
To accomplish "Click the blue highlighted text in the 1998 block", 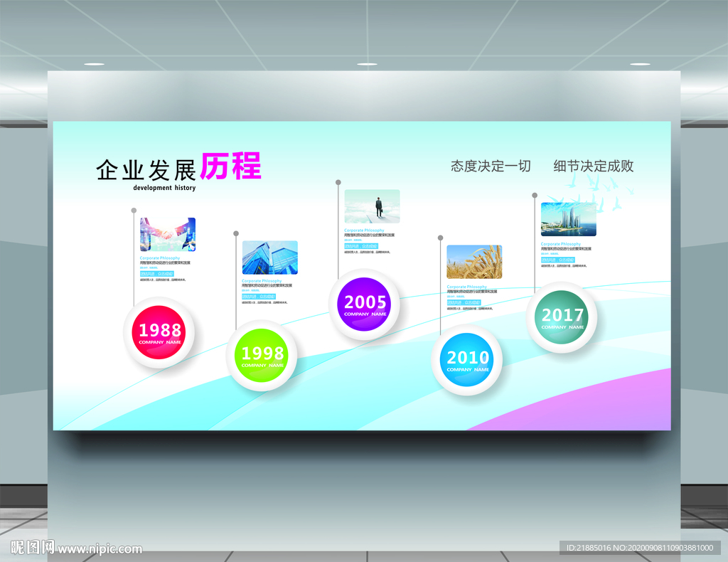I will coord(259,297).
